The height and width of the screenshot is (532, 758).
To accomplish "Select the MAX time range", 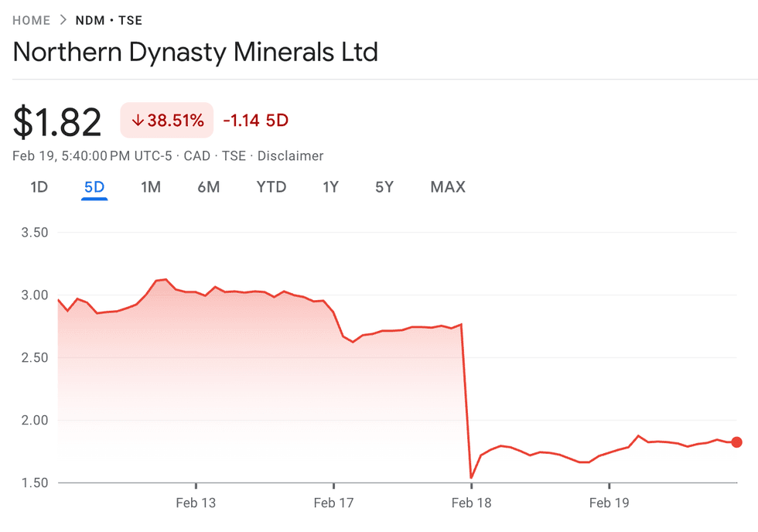I will point(447,187).
